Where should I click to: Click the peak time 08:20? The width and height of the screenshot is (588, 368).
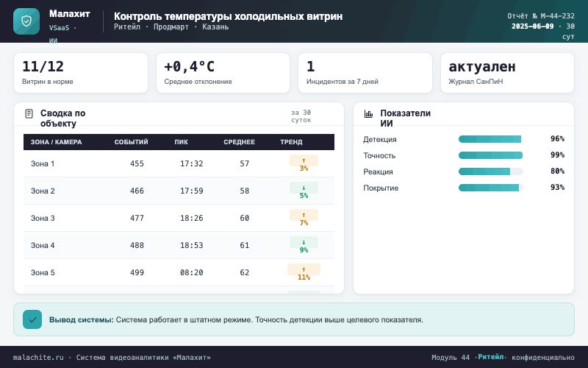pyautogui.click(x=192, y=272)
